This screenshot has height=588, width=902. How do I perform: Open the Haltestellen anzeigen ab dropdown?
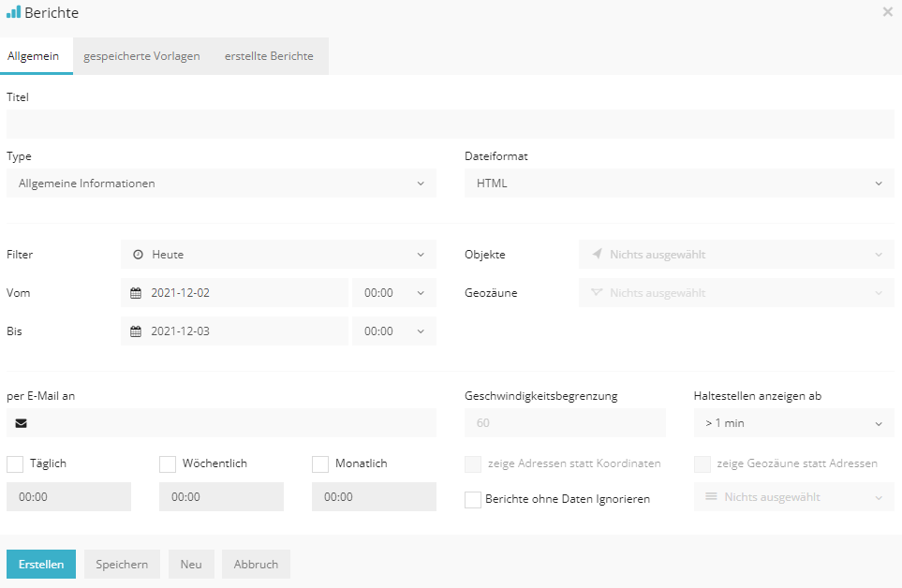(x=793, y=423)
